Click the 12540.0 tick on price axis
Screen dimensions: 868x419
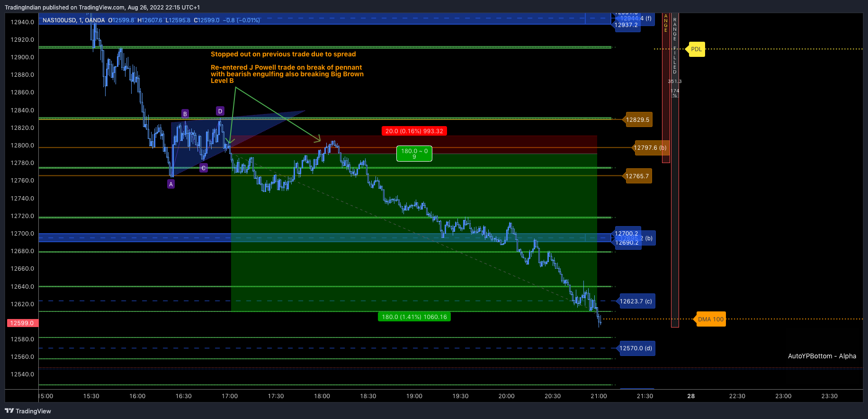22,374
